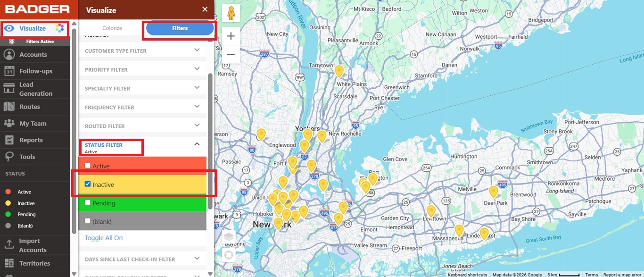The height and width of the screenshot is (277, 644).
Task: Click the yellow pin near White Plains
Action: (x=339, y=71)
